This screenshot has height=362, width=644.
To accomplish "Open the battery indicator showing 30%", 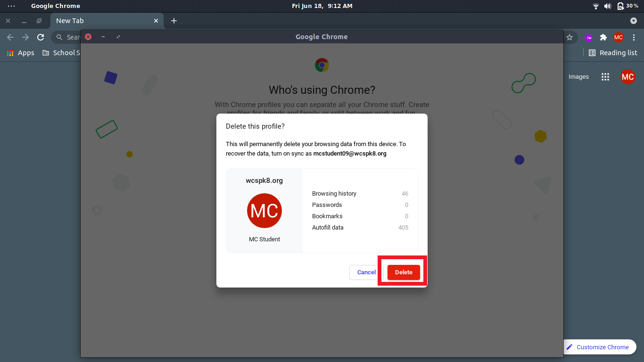I will [x=627, y=6].
